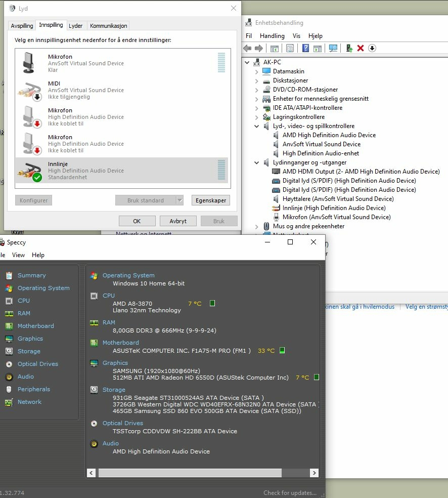This screenshot has height=498, width=448.
Task: Switch to the Lyder tab
Action: [75, 26]
